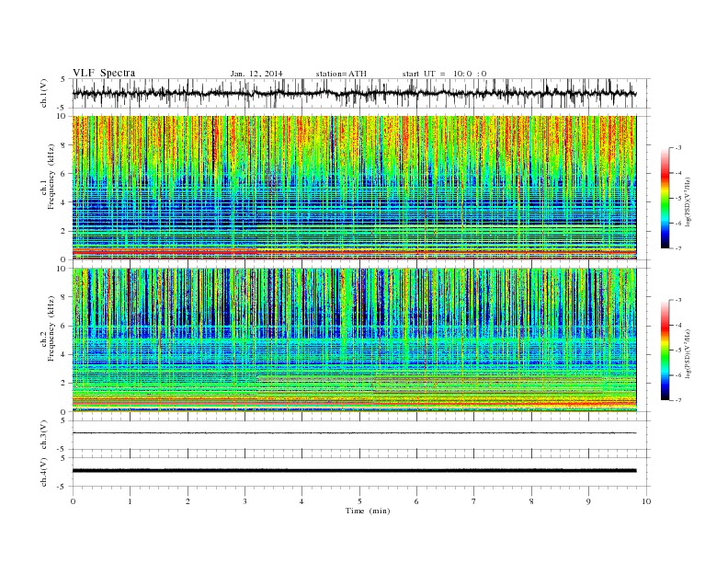Click time-axis tick label "2"
Viewport: 728px width, 563px height.
click(x=188, y=501)
